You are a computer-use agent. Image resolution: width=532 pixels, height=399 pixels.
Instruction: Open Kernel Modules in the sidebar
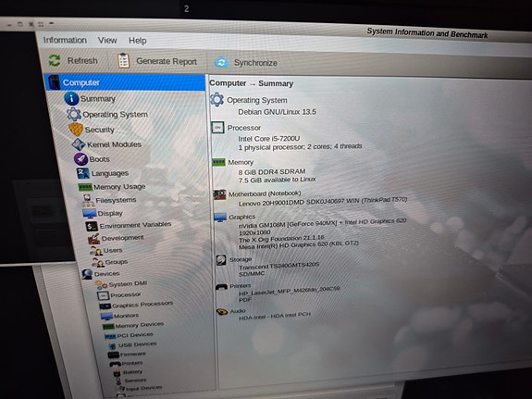point(114,144)
